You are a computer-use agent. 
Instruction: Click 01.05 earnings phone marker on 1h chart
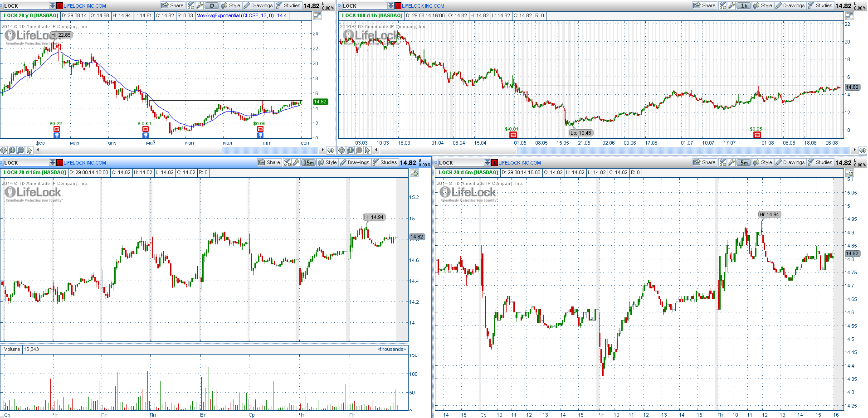click(x=513, y=135)
